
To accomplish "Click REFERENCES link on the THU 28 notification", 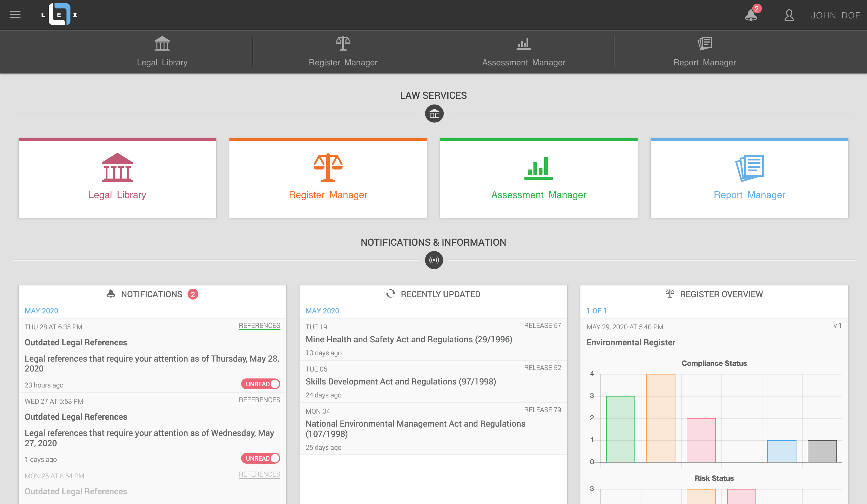I will coord(259,325).
